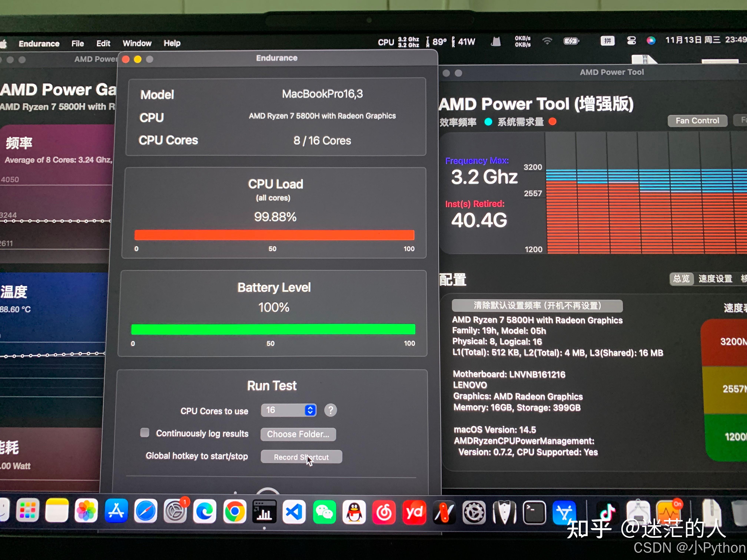Open NetEase Music red icon
Viewport: 747px width, 560px height.
click(x=384, y=512)
